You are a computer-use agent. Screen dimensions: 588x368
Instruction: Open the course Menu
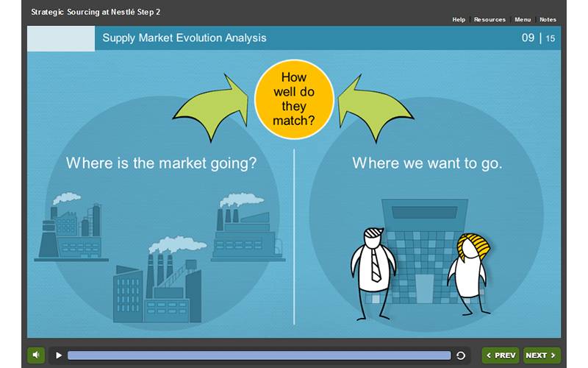pos(523,20)
